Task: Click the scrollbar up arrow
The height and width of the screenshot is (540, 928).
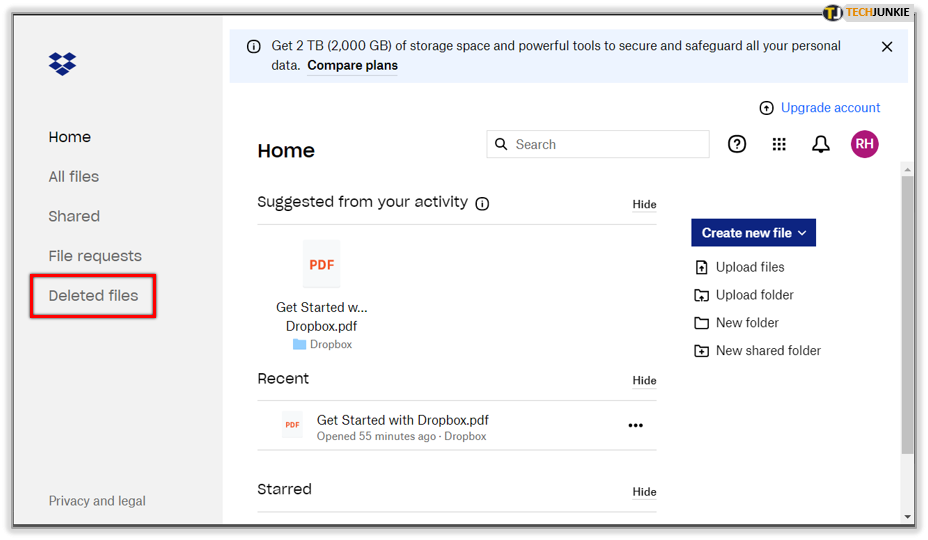Action: [x=907, y=169]
